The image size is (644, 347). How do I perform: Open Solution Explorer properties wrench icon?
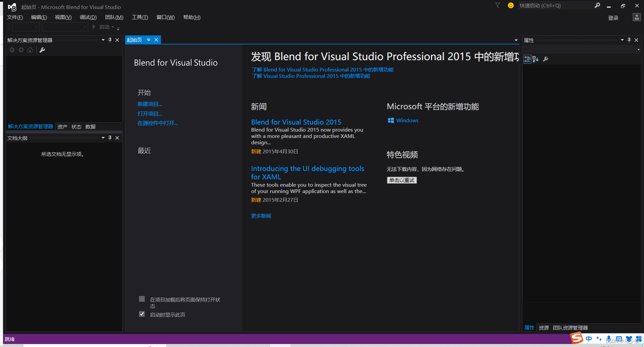42,50
